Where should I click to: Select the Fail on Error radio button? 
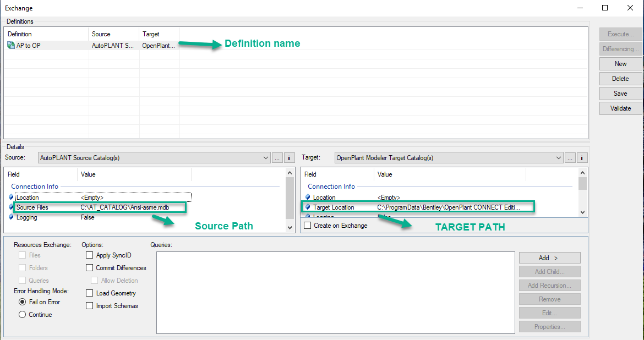point(22,302)
